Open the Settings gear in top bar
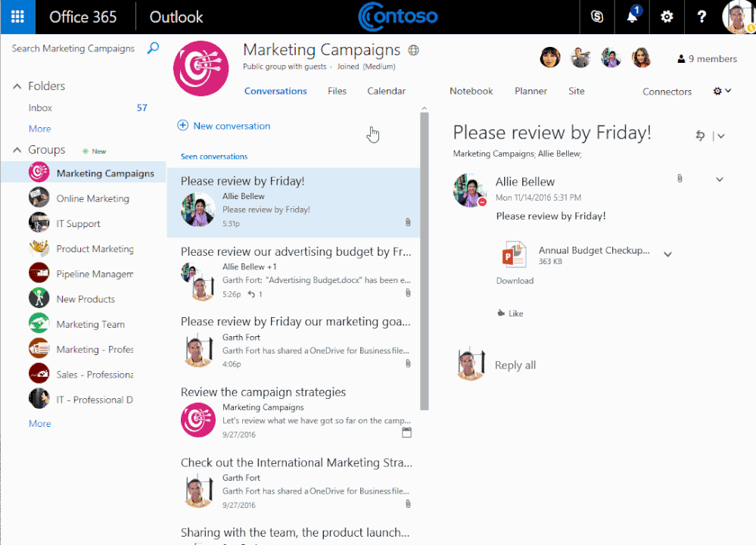The width and height of the screenshot is (756, 545). pos(667,17)
